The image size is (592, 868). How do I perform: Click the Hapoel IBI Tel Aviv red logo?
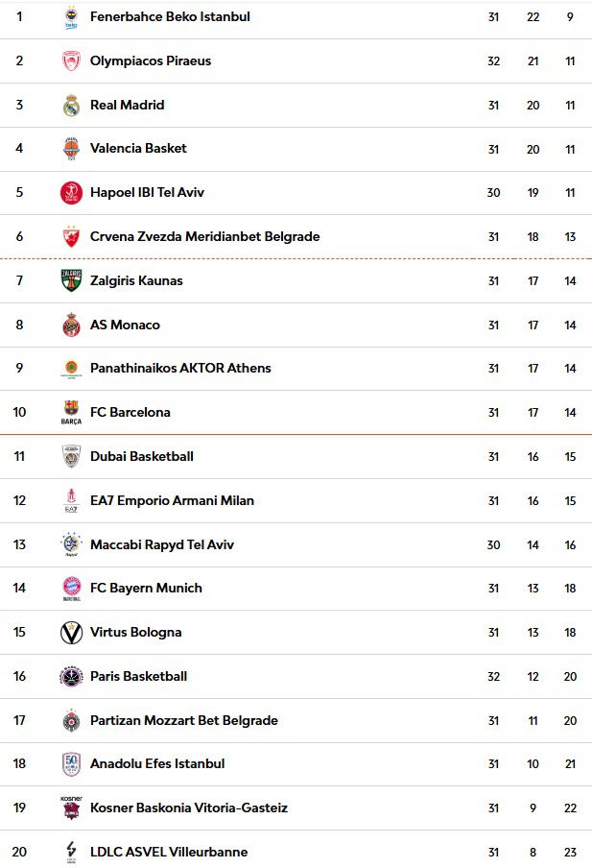(x=71, y=193)
